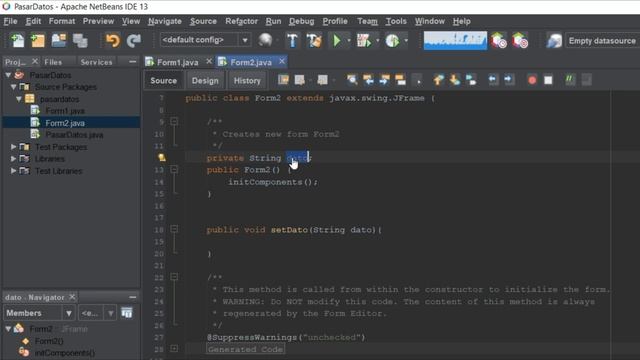Open the Run Project dropdown arrow
This screenshot has width=640, height=360.
[349, 40]
